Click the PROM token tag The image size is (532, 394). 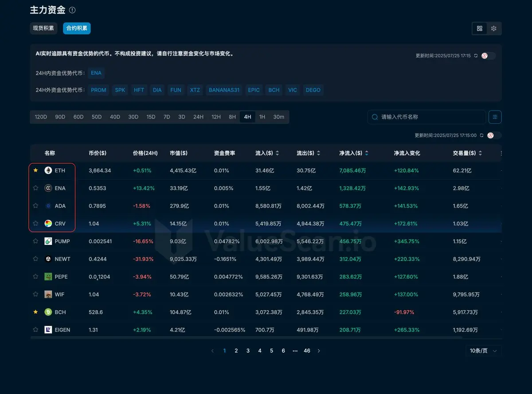coord(98,90)
